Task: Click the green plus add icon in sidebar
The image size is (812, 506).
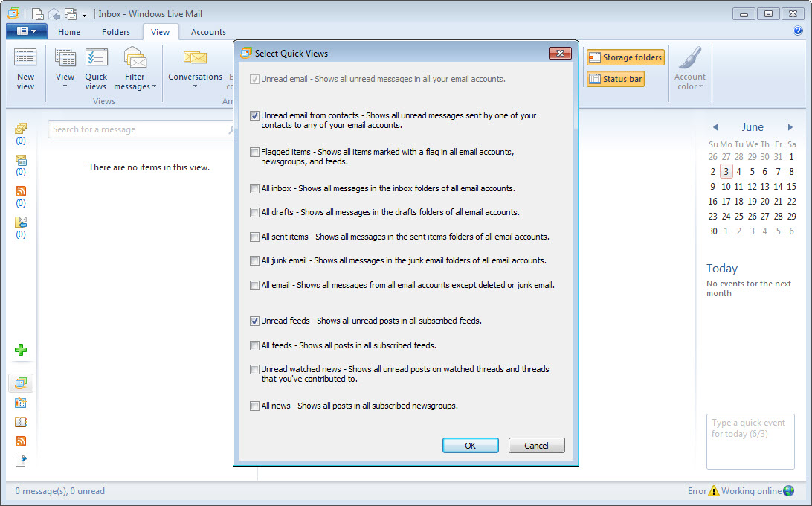Action: [x=21, y=350]
